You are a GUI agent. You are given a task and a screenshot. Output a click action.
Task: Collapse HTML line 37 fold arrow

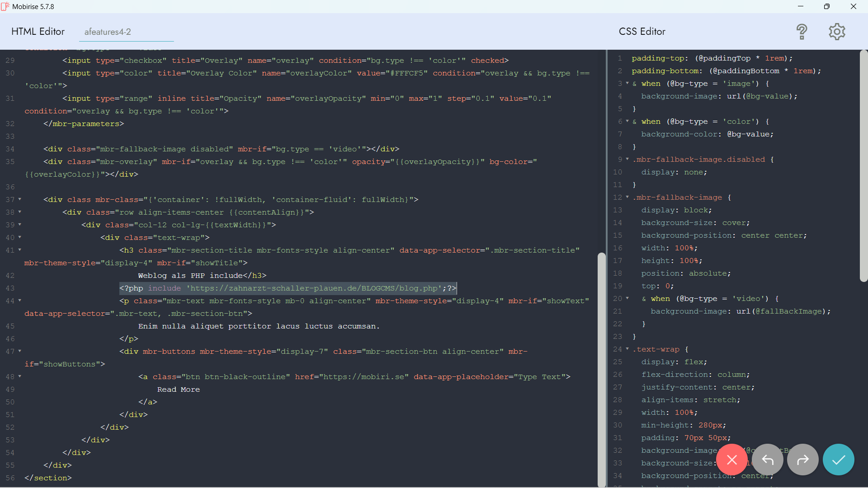click(x=19, y=199)
